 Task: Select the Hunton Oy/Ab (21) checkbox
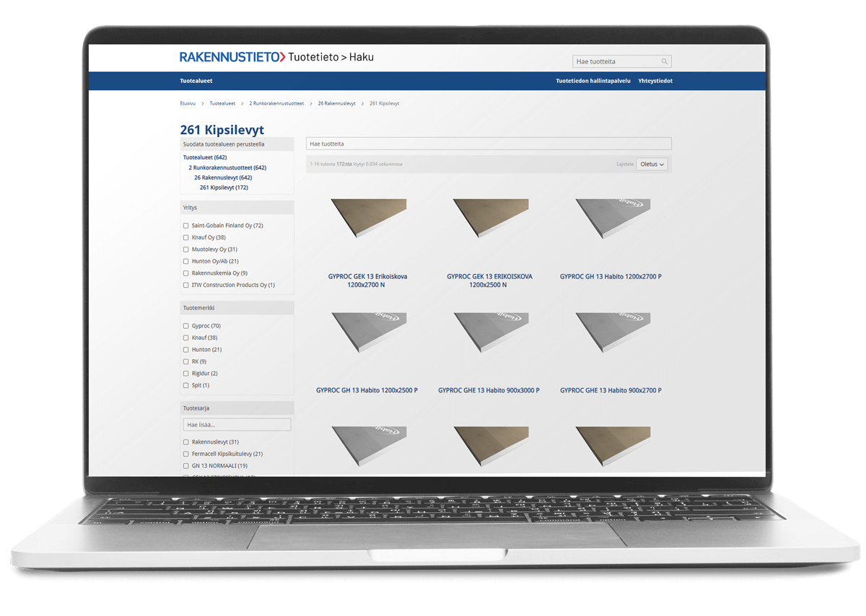point(185,261)
